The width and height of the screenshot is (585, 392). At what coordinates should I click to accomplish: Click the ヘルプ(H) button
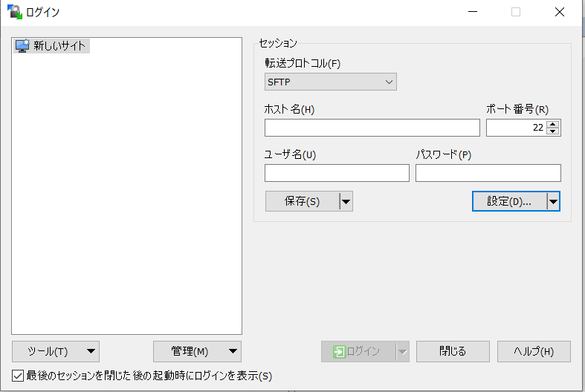pos(534,351)
